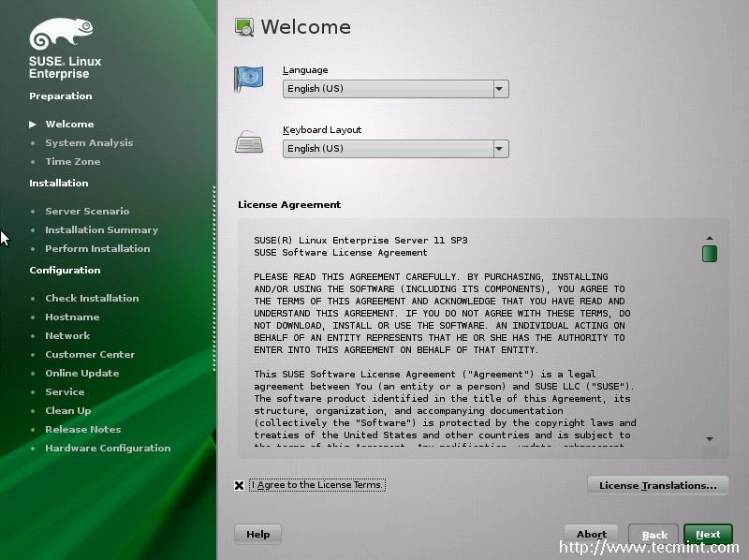Click the Language label
Screen dimensions: 749x560
click(x=305, y=69)
